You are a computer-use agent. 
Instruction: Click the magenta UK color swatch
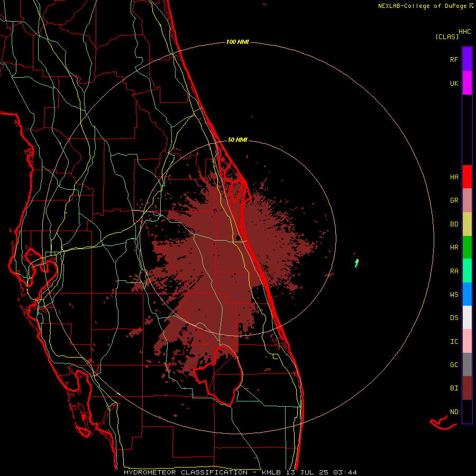point(467,83)
